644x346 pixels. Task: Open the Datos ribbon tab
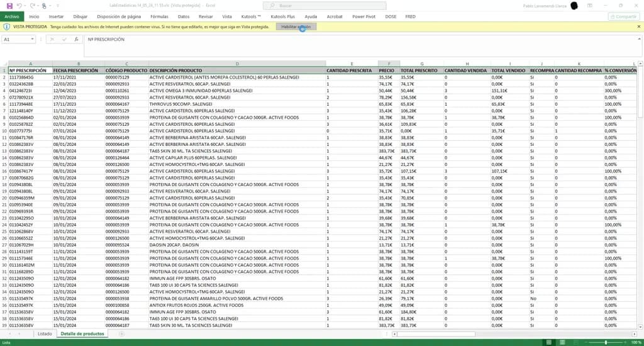click(184, 16)
